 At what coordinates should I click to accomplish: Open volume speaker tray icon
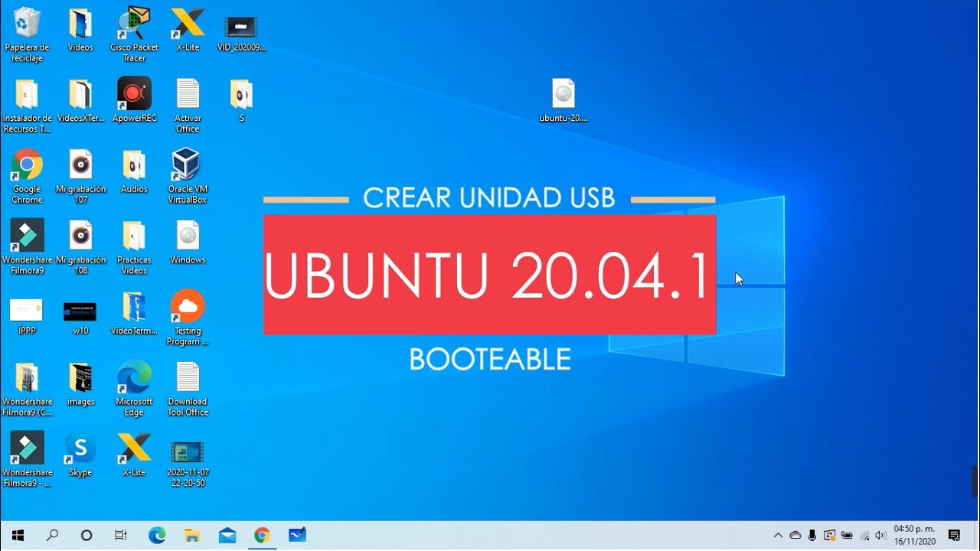coord(880,536)
